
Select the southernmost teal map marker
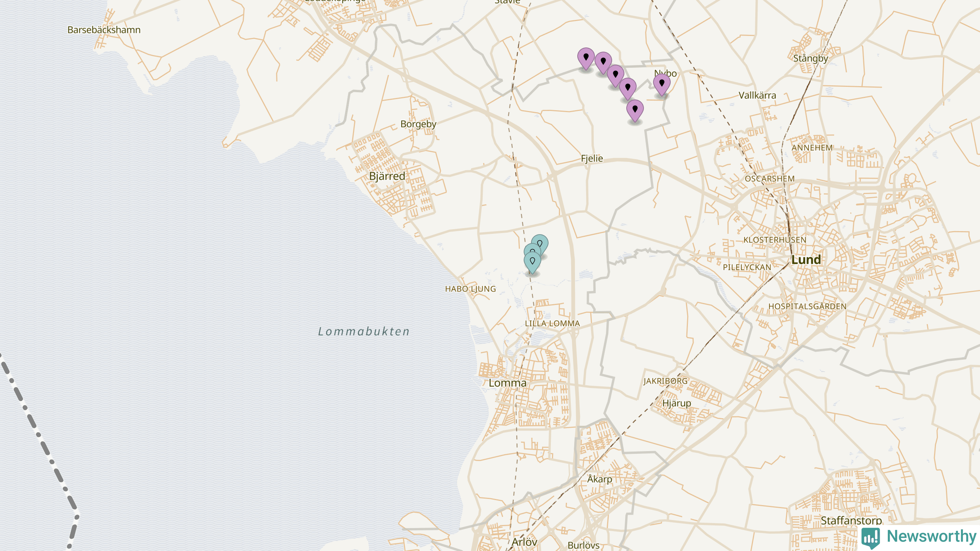(x=532, y=262)
